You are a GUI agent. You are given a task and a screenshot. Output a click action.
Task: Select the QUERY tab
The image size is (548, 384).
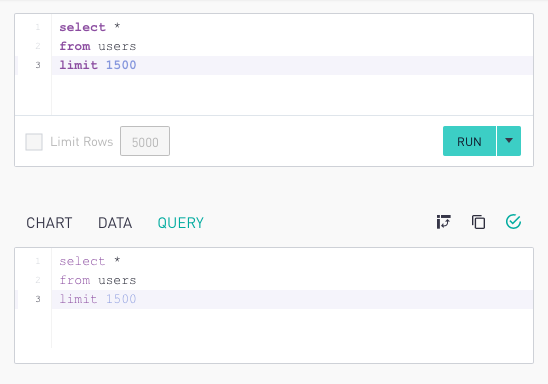[x=181, y=223]
